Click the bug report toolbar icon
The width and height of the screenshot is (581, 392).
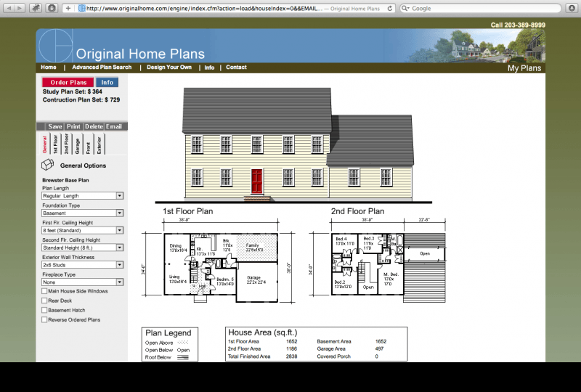pos(35,8)
